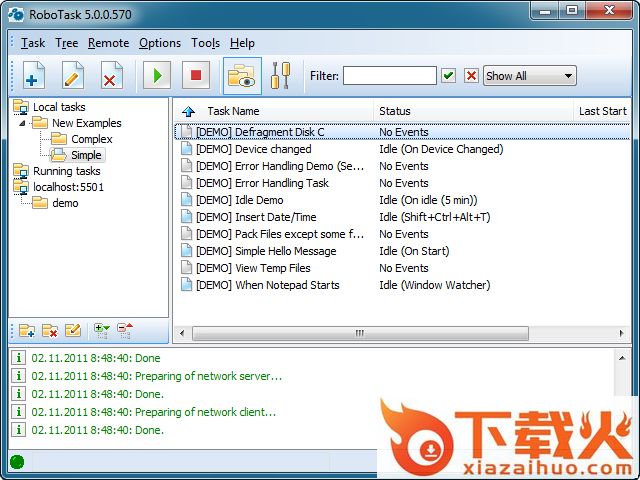Click Idle (Window Watcher) status cell
640x480 pixels.
pyautogui.click(x=435, y=285)
